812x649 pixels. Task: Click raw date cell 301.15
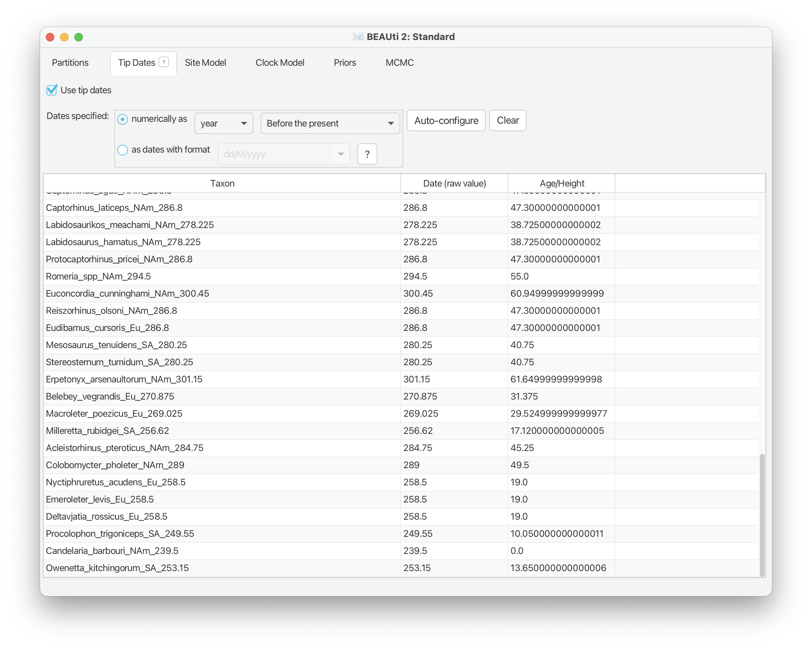454,379
